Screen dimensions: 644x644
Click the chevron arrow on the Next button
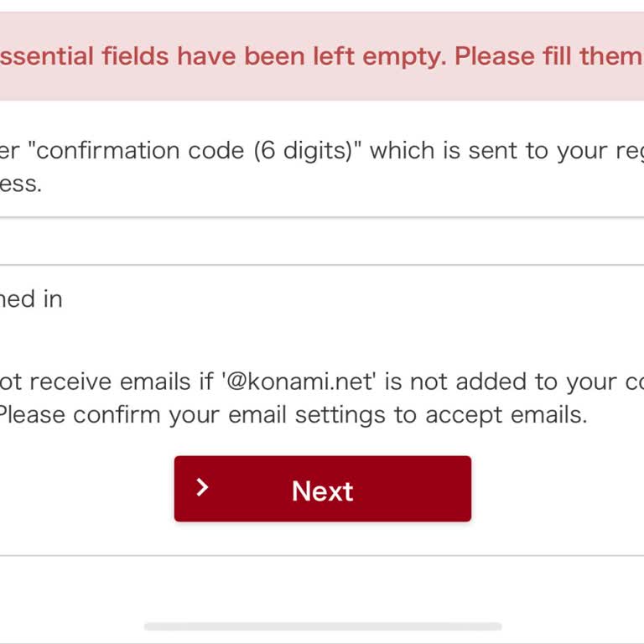tap(202, 488)
